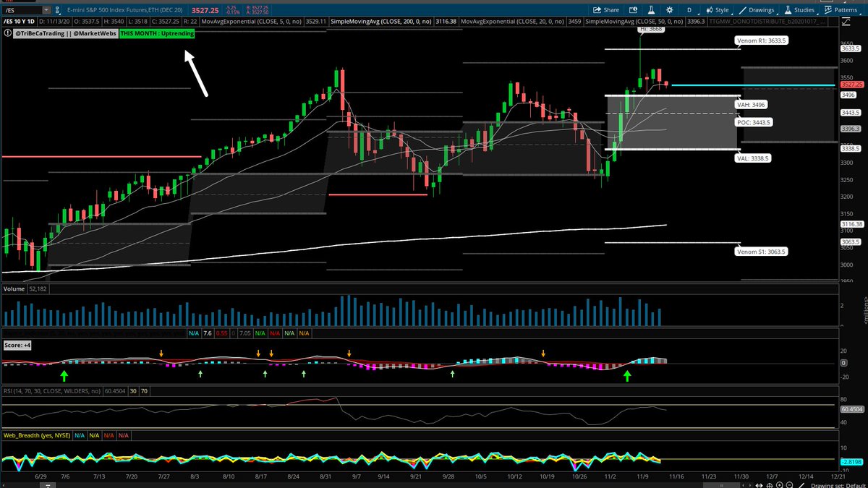
Task: Click the POC: 3443.5 bubble
Action: point(753,122)
